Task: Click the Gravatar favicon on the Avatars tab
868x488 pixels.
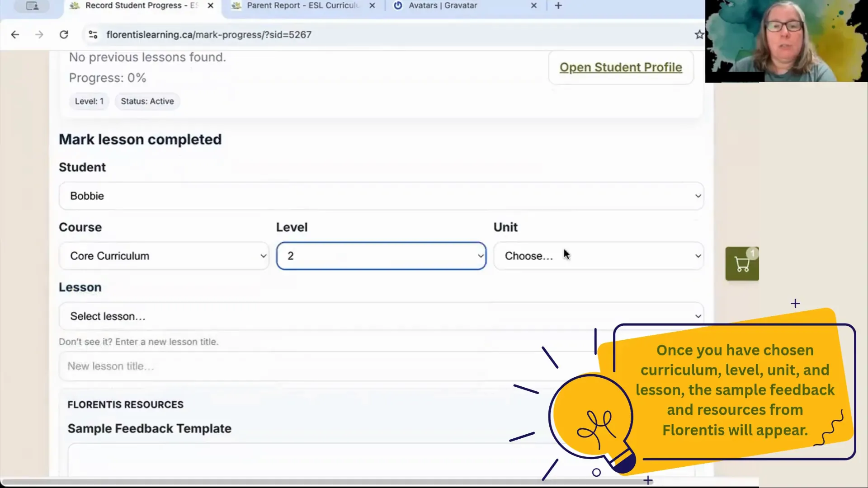Action: tap(398, 6)
